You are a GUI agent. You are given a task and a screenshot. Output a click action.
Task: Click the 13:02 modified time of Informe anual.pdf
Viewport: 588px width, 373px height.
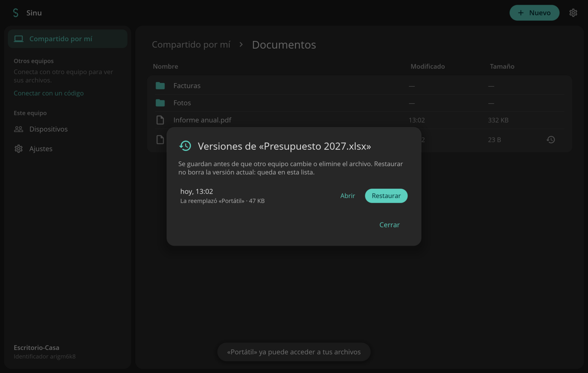[417, 120]
